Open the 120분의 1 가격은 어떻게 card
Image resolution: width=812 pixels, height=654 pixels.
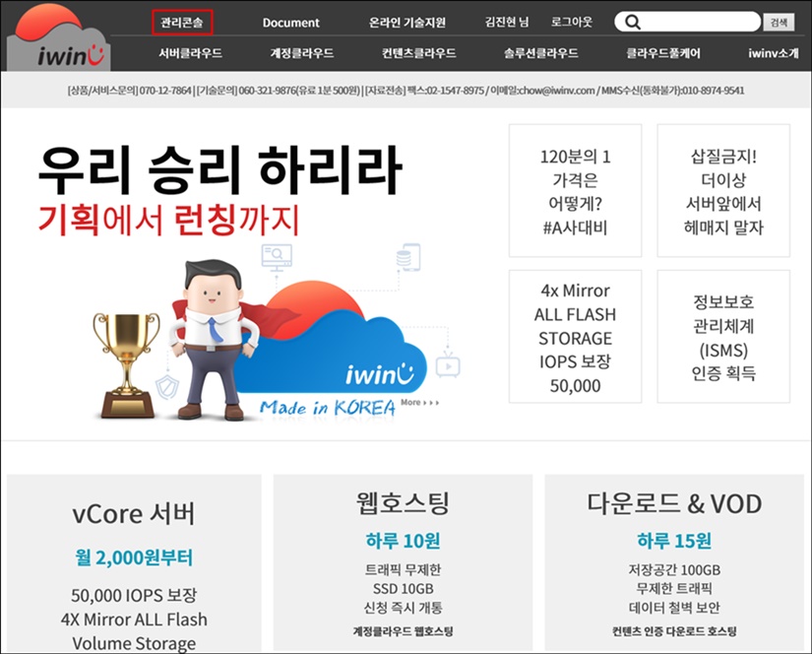click(x=576, y=190)
